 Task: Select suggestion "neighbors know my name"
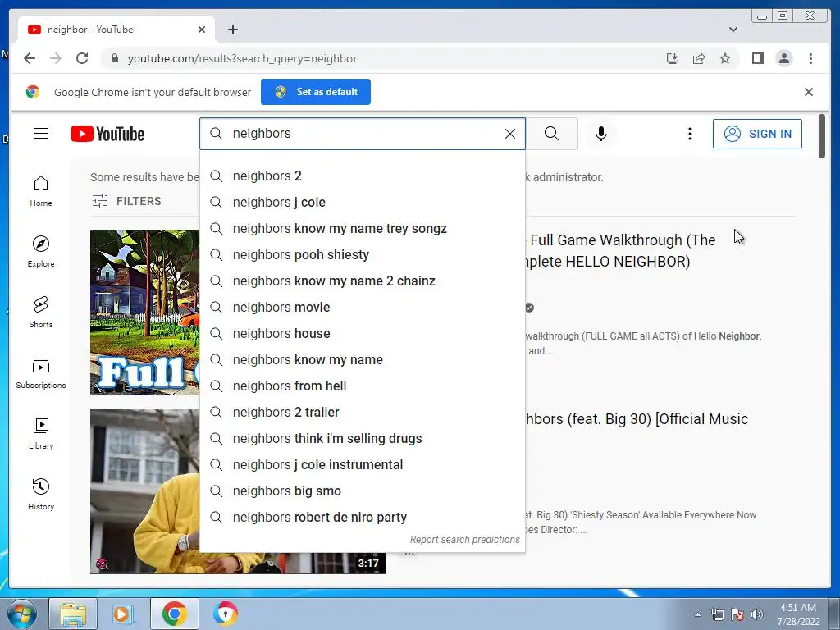pyautogui.click(x=363, y=359)
